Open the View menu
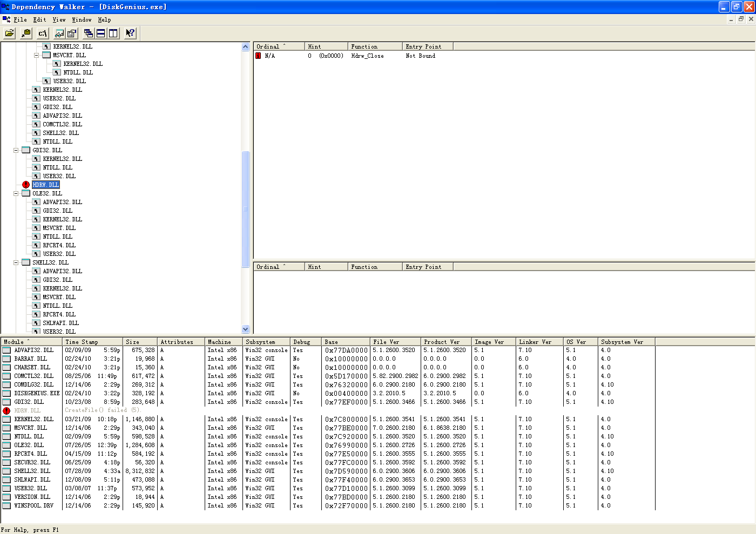This screenshot has height=534, width=756. 59,19
